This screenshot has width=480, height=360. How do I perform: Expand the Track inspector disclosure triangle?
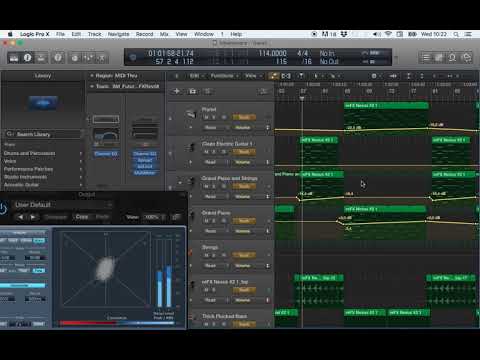click(x=92, y=86)
